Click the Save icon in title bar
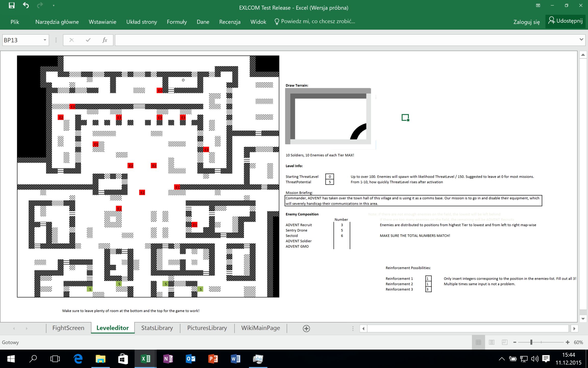This screenshot has width=588, height=368. coord(11,5)
